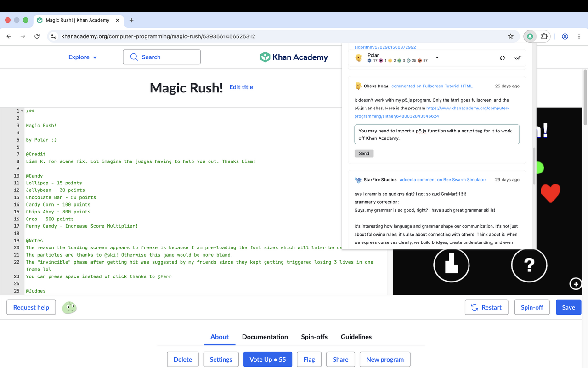Select the Magic Rush! | Khan Academy browser tab
588x368 pixels.
click(77, 20)
